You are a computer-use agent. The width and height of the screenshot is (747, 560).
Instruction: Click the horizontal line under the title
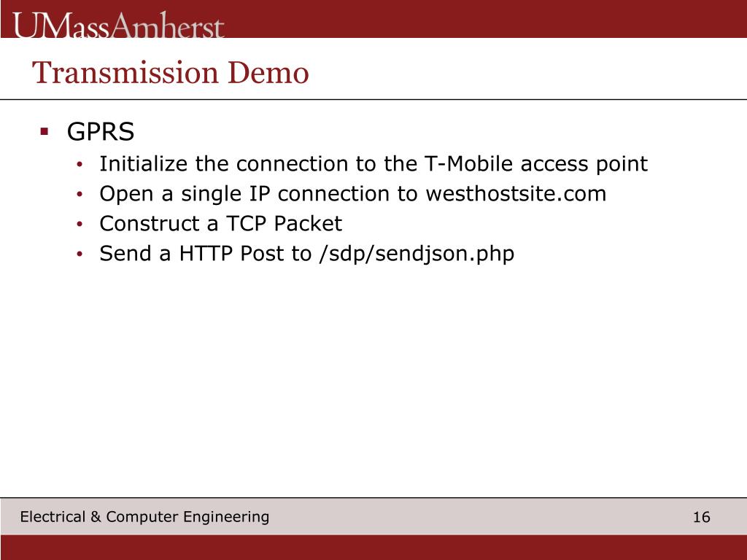click(373, 99)
